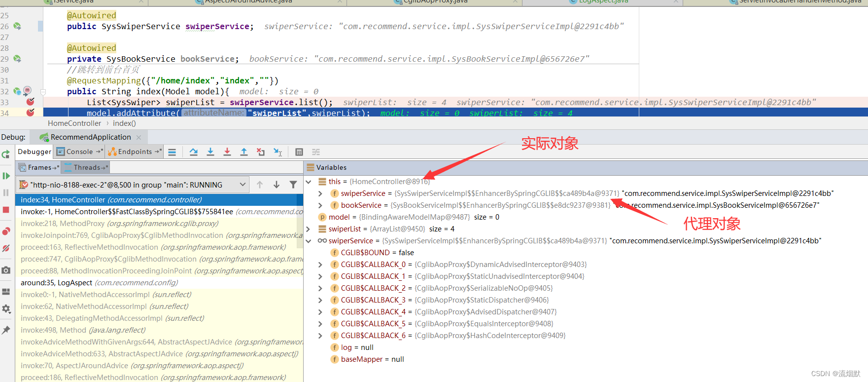
Task: Click the gutter bean icon on line 26
Action: click(17, 26)
